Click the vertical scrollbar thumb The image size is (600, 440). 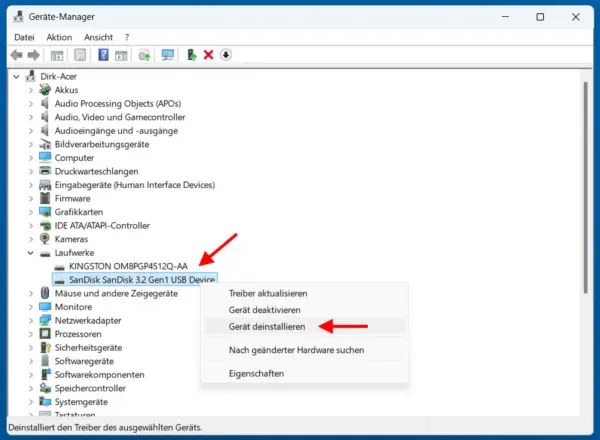(x=585, y=187)
